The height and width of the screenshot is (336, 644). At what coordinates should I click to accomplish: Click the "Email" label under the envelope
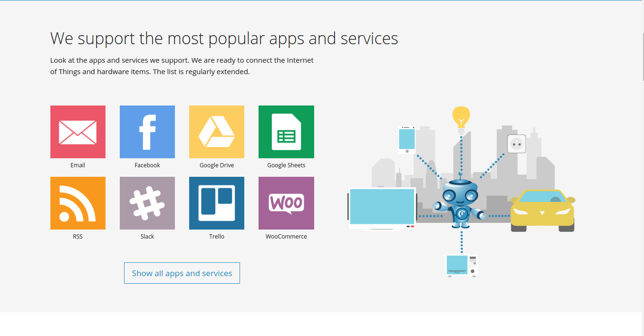click(x=78, y=165)
